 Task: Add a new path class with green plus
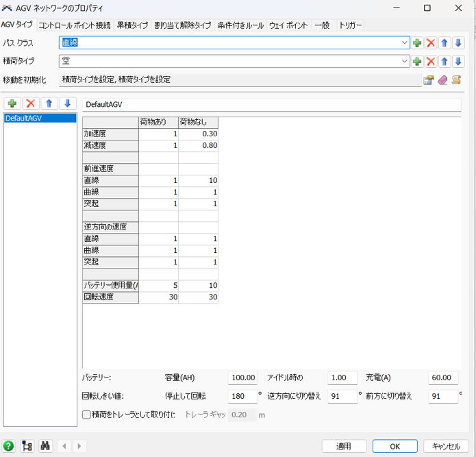click(417, 42)
